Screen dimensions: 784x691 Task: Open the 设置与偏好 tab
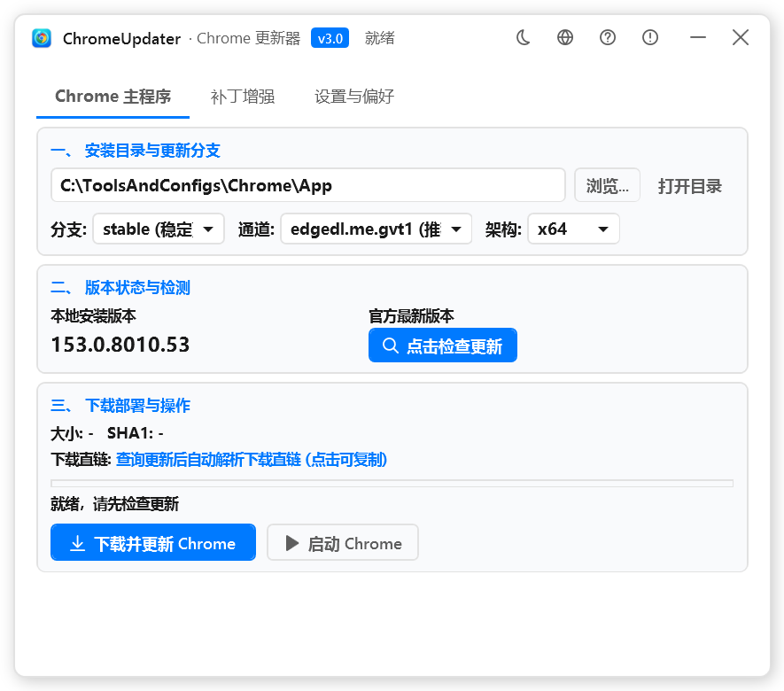(x=354, y=97)
